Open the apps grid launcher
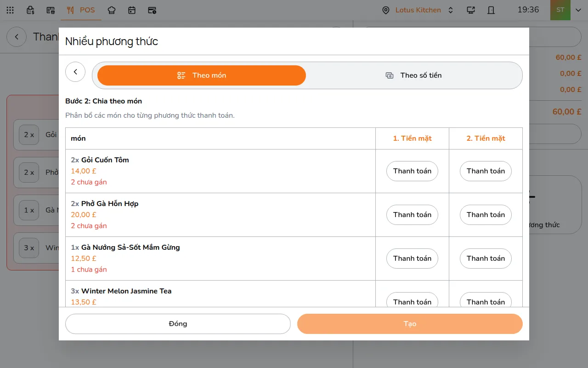The image size is (588, 368). click(10, 10)
